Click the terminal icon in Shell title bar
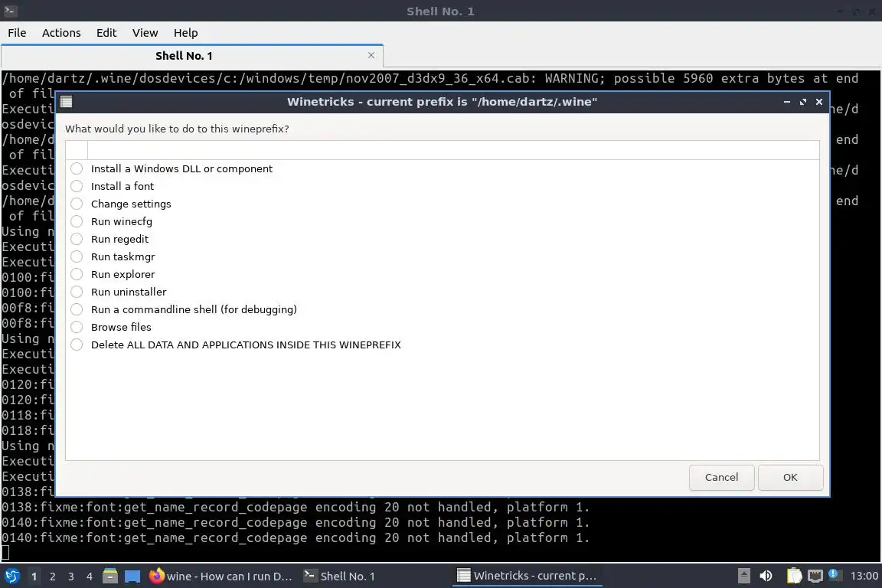The height and width of the screenshot is (588, 882). pyautogui.click(x=10, y=11)
